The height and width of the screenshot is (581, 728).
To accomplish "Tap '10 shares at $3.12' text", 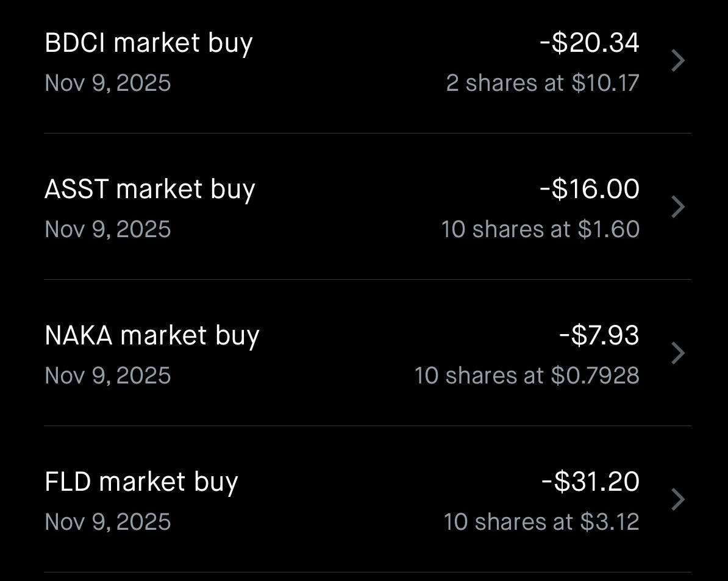I will [x=541, y=522].
